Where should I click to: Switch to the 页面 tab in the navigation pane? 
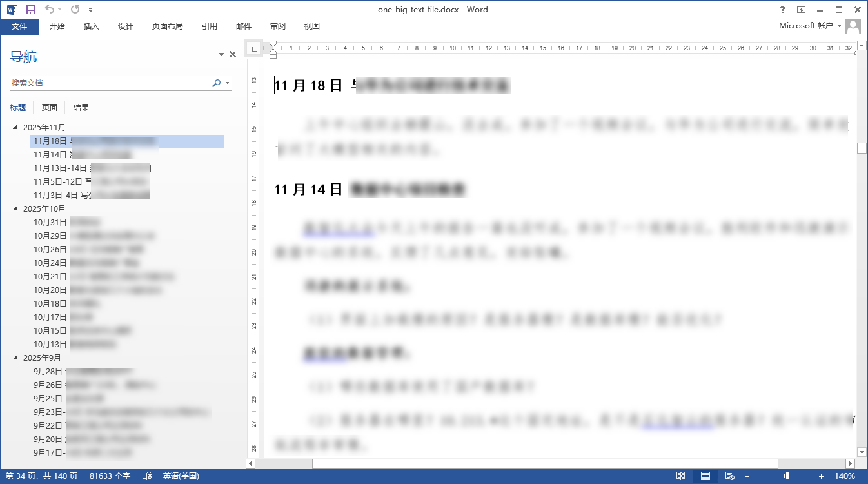tap(48, 107)
